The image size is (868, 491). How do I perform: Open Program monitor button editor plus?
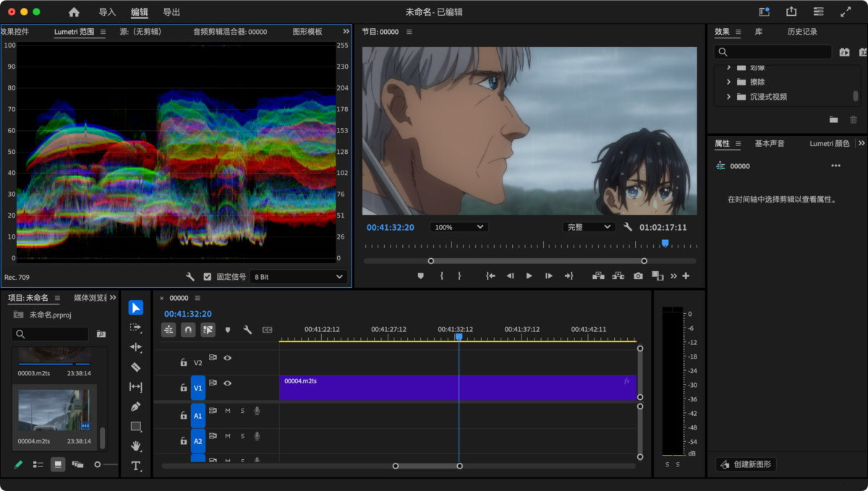[x=686, y=276]
